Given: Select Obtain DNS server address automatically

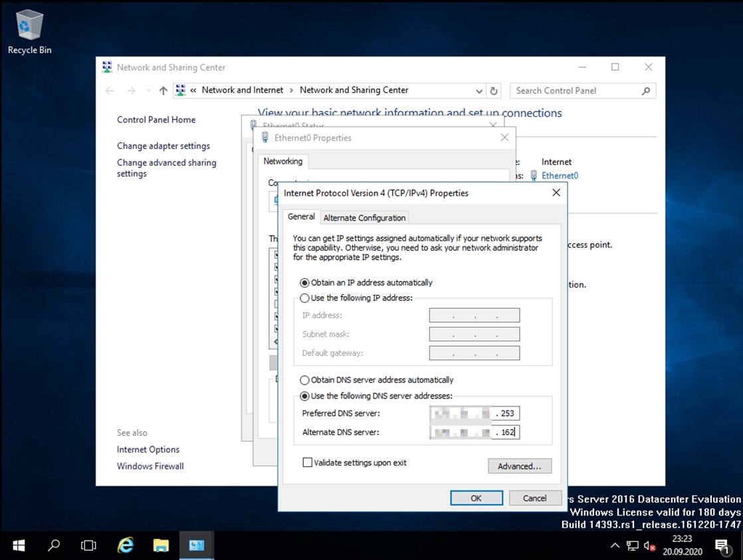Looking at the screenshot, I should pyautogui.click(x=305, y=381).
